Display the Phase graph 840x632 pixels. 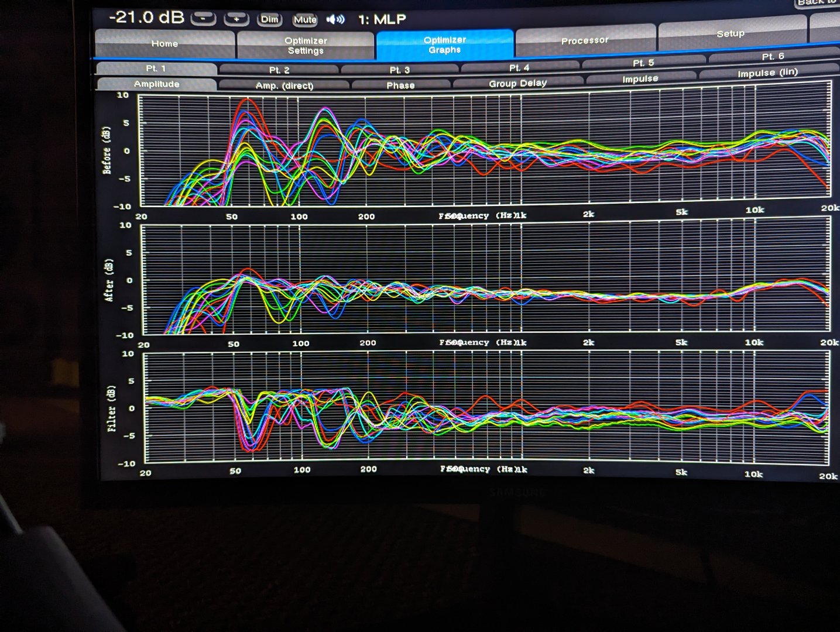click(x=400, y=85)
